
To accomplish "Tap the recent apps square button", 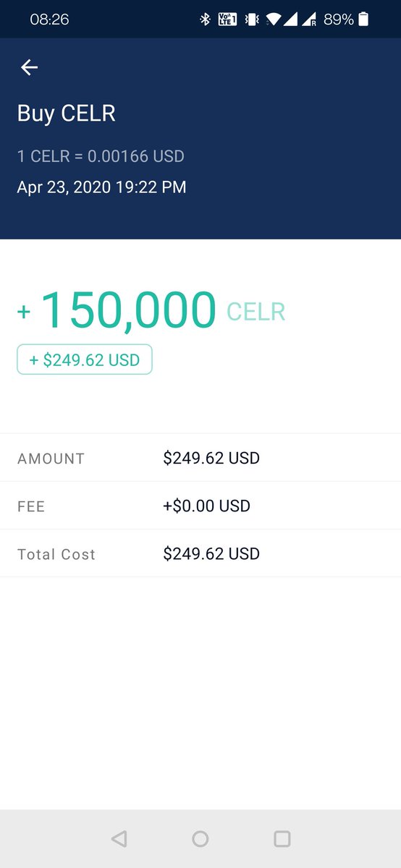I will click(x=282, y=838).
